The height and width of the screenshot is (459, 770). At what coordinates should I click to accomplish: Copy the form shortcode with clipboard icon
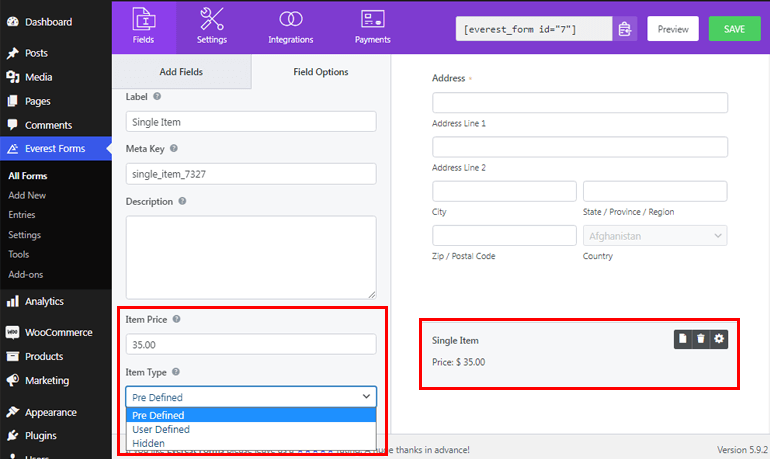tap(625, 29)
